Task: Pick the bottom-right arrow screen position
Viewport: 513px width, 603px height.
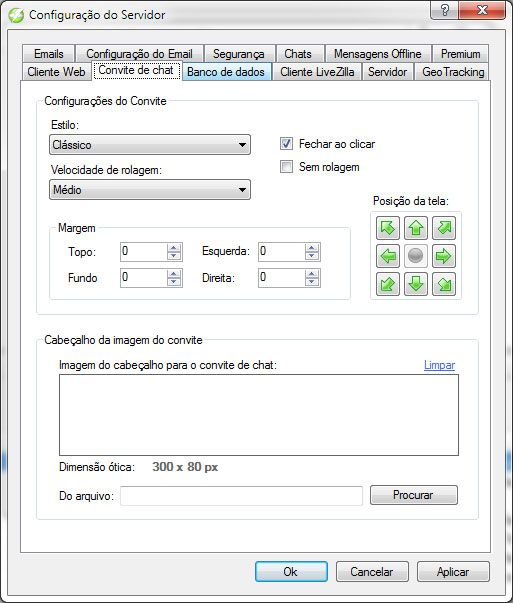Action: click(x=444, y=284)
